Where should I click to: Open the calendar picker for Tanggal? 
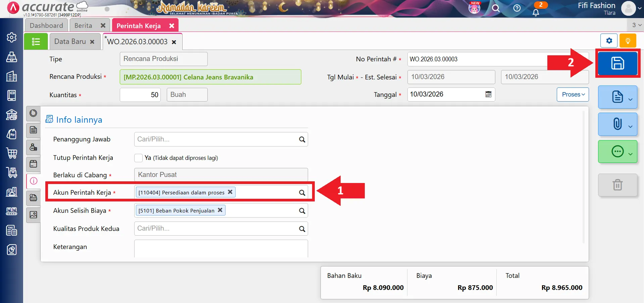488,95
